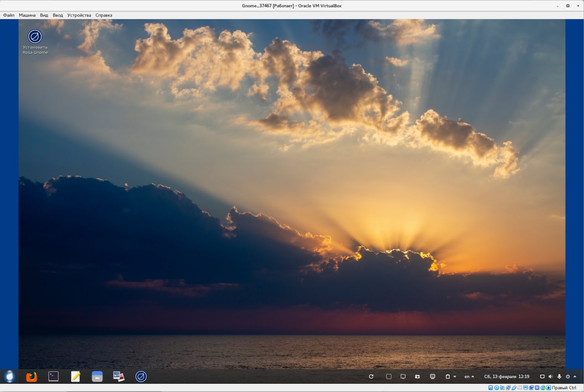Expand the clipboard dropdown arrow
This screenshot has width=584, height=392.
(x=455, y=377)
